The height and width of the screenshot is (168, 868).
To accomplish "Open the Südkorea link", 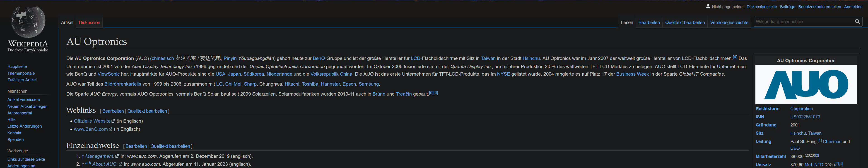I will click(x=254, y=74).
